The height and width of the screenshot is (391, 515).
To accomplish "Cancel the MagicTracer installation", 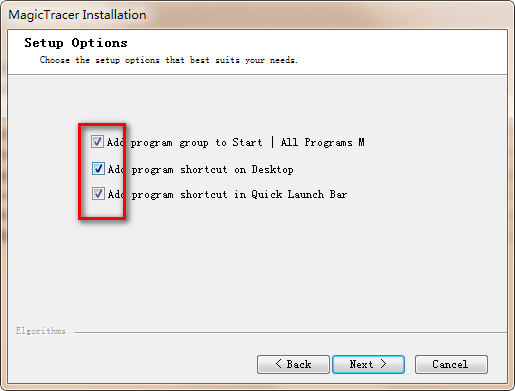I will click(x=451, y=364).
